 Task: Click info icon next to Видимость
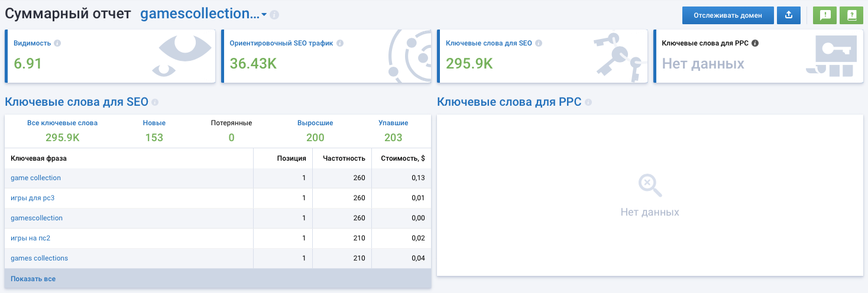click(57, 43)
